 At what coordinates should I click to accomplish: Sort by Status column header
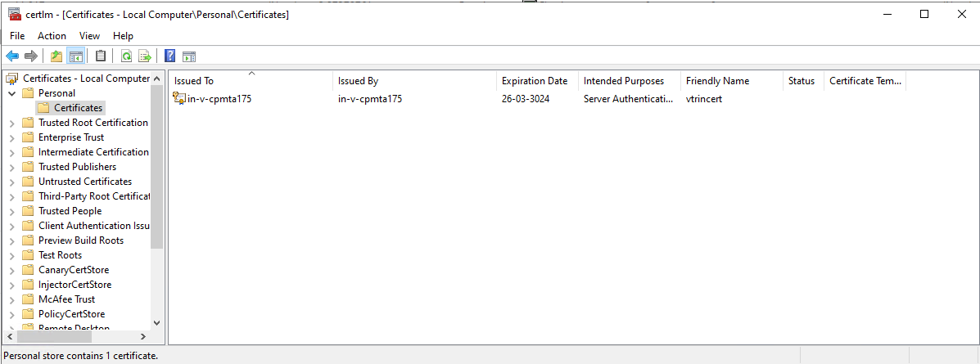804,81
